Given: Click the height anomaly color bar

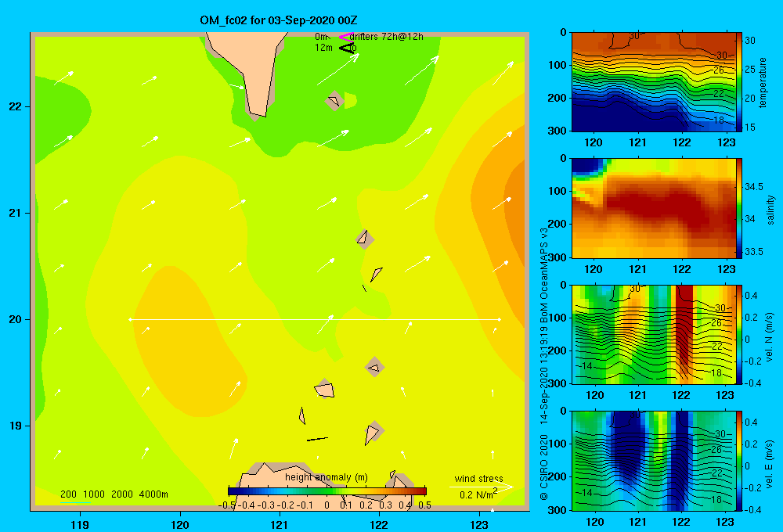Looking at the screenshot, I should (327, 491).
